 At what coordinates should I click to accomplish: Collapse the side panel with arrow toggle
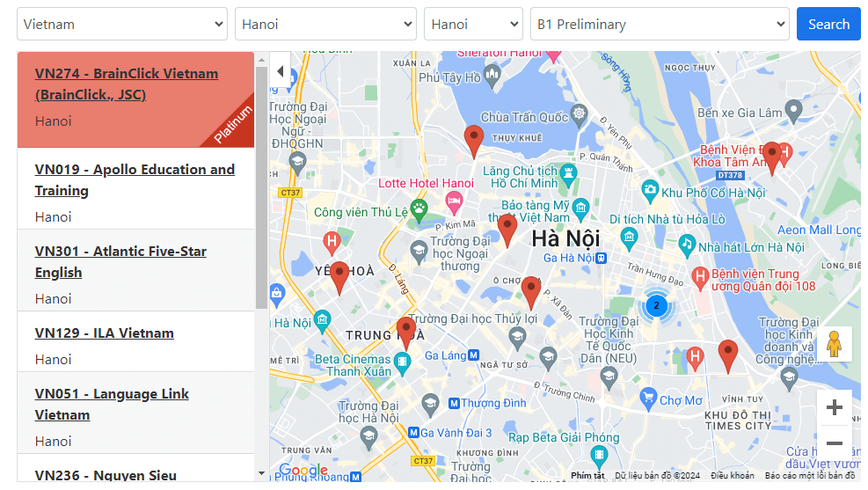280,71
